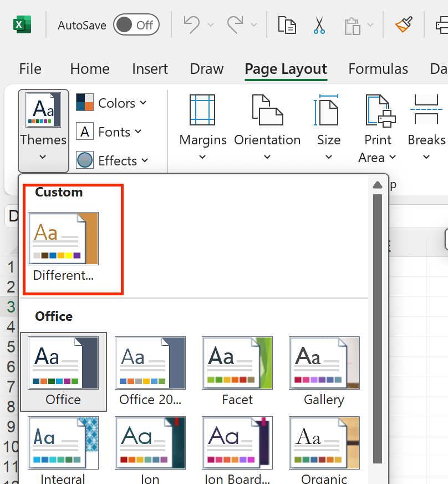Click the Format Painter brush icon
The height and width of the screenshot is (484, 448).
pos(404,24)
